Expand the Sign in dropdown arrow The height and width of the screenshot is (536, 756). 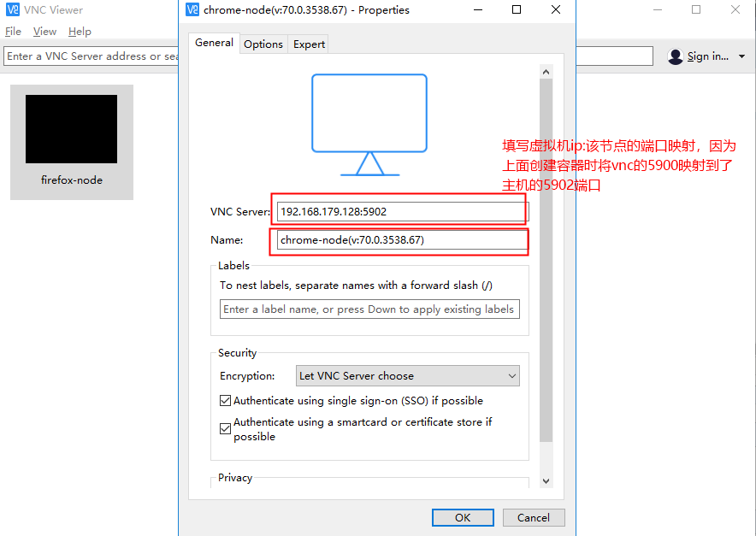tap(742, 56)
